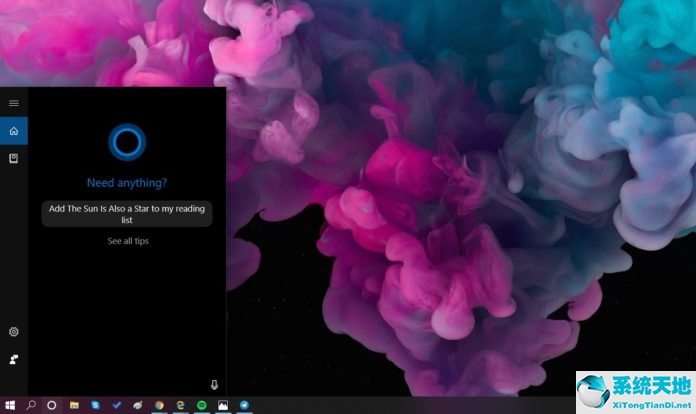696x414 pixels.
Task: Click the microphone icon in Cortana
Action: point(214,385)
